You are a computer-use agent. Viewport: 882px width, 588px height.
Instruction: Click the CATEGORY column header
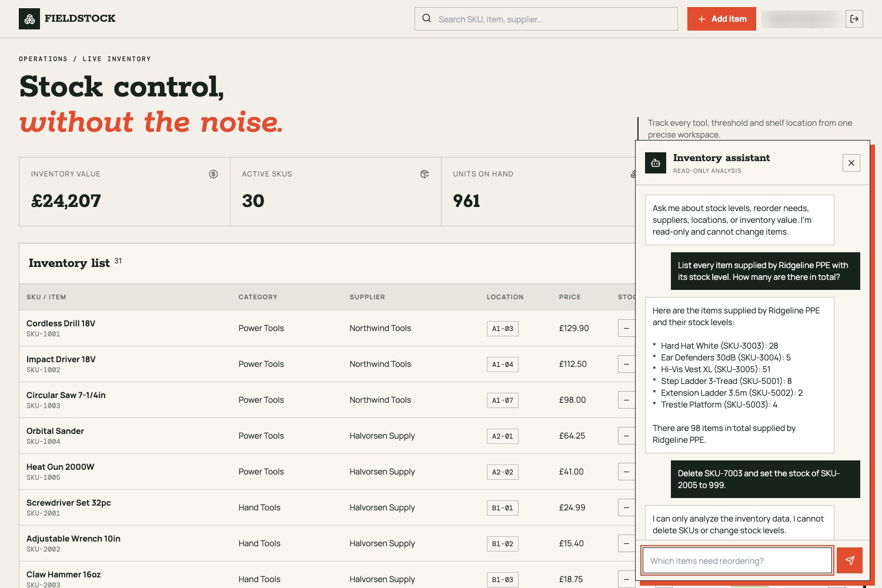tap(258, 297)
